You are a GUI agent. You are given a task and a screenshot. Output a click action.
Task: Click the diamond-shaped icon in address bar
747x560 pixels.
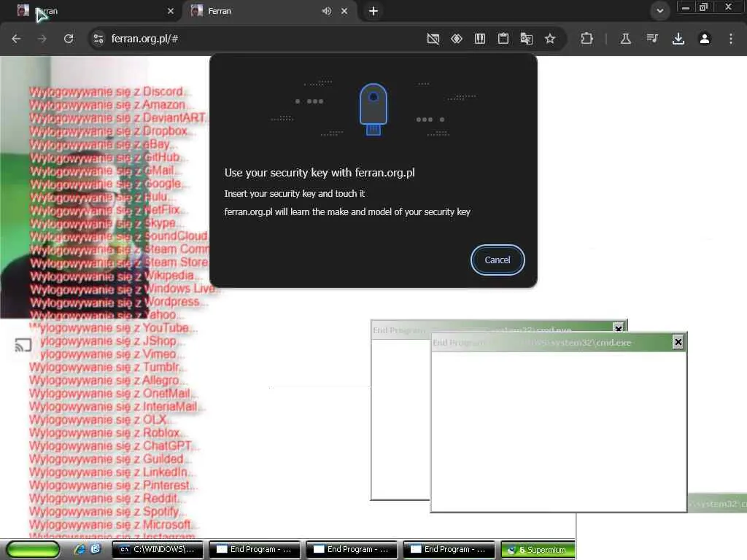(457, 39)
